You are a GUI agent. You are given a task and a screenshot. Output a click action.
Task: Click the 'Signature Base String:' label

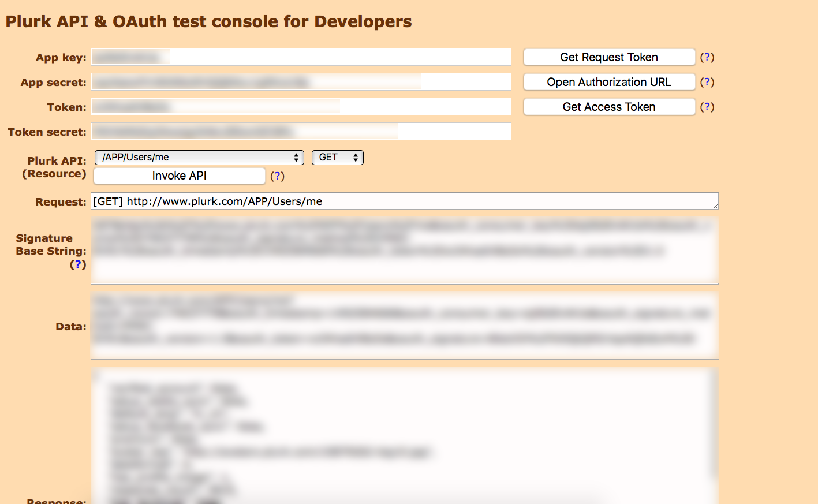pos(51,245)
